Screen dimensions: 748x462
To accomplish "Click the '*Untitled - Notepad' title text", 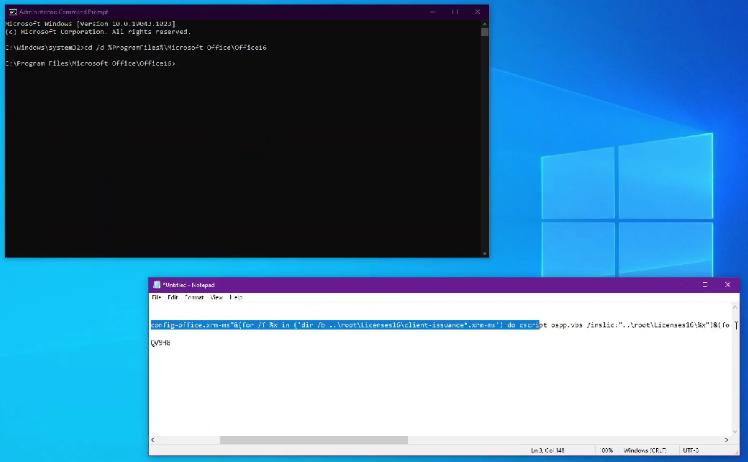I will click(x=189, y=285).
